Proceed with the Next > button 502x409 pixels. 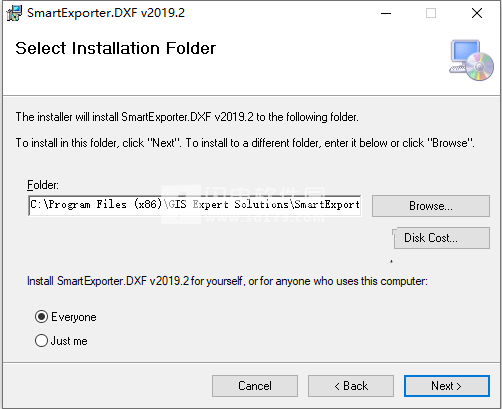pos(447,386)
